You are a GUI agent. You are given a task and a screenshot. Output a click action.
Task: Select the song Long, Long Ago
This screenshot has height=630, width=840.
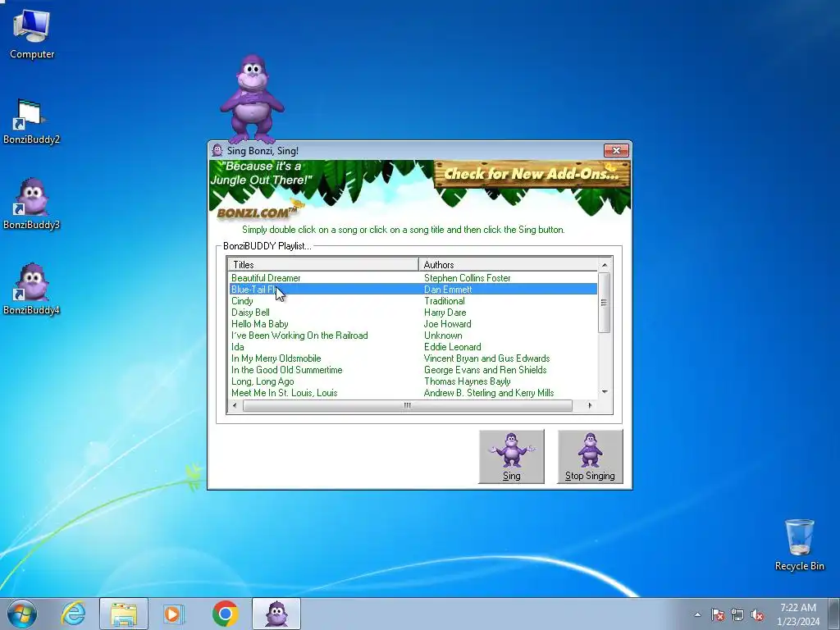point(262,381)
